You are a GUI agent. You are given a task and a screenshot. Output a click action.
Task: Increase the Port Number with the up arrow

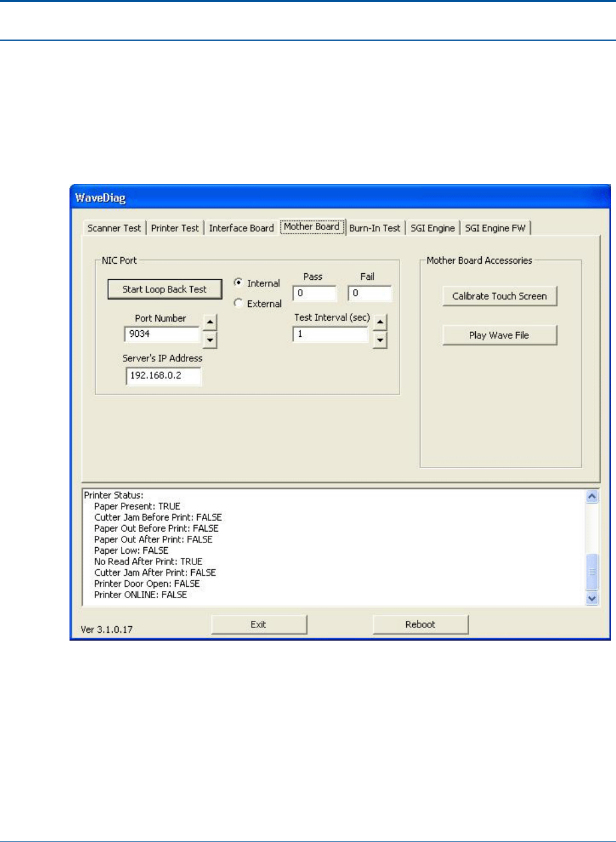210,322
